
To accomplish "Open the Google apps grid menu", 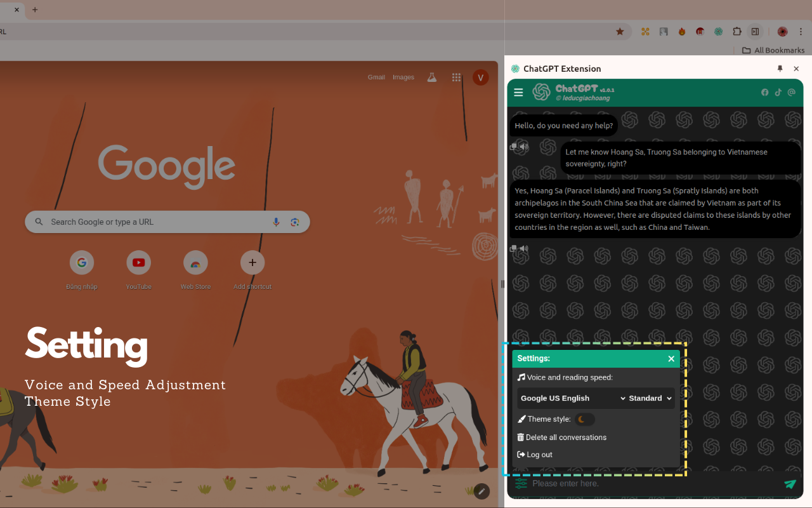I will [x=456, y=77].
